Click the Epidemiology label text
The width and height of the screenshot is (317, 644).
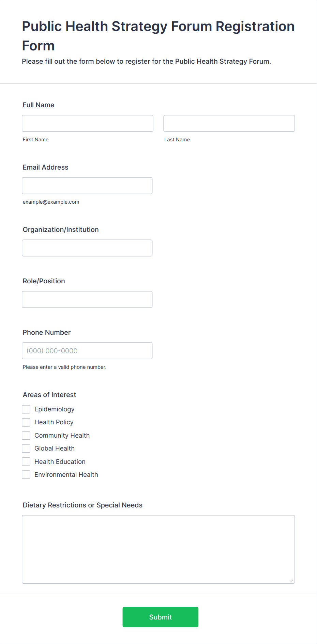click(55, 409)
